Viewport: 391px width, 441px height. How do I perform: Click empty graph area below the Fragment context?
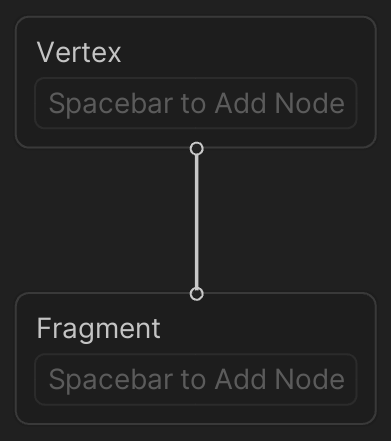point(196,433)
